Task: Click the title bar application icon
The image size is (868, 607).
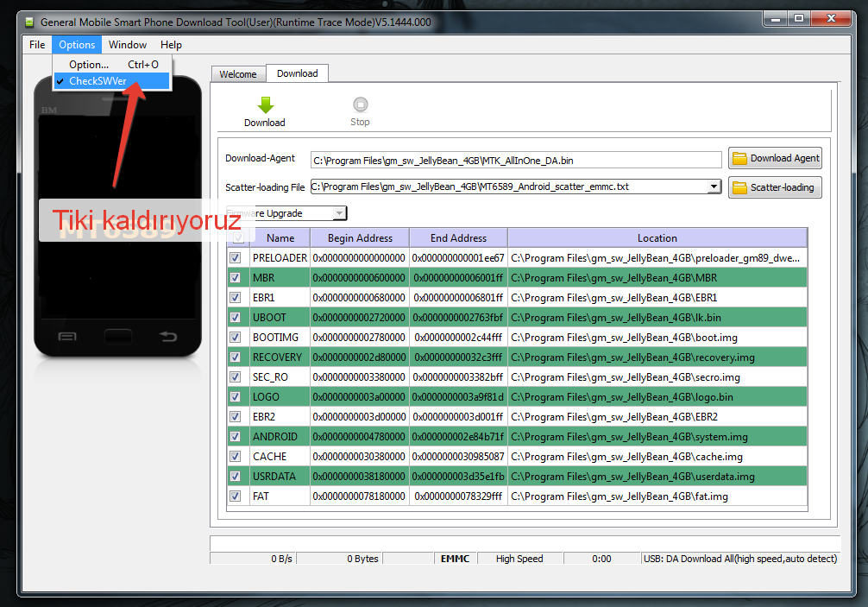Action: click(29, 22)
